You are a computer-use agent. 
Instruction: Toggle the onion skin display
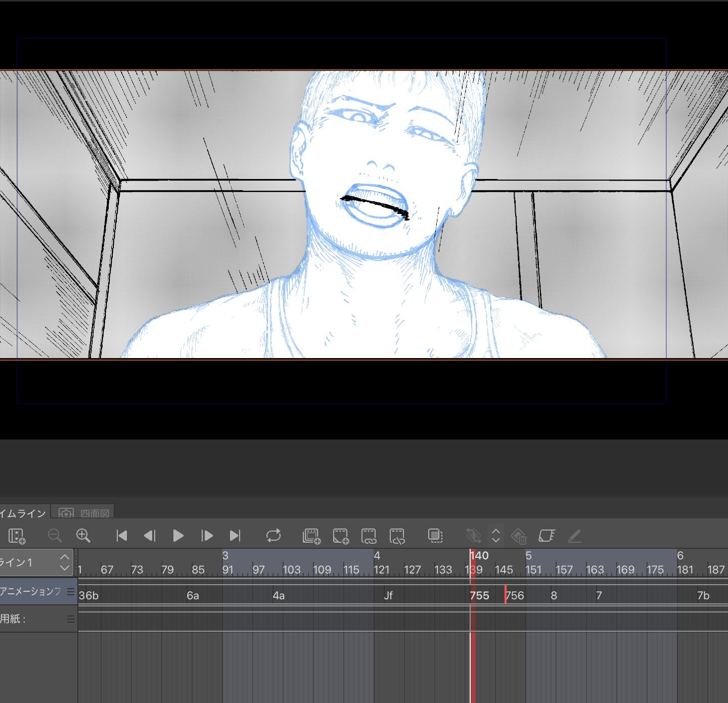click(x=435, y=536)
